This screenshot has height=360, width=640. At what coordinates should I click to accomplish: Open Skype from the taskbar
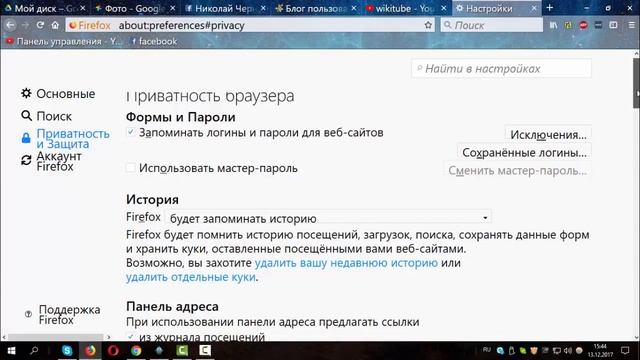[67, 351]
